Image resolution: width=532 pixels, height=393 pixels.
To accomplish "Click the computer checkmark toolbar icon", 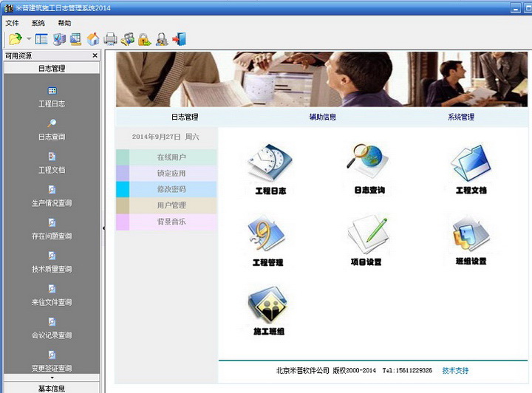I will (x=59, y=39).
